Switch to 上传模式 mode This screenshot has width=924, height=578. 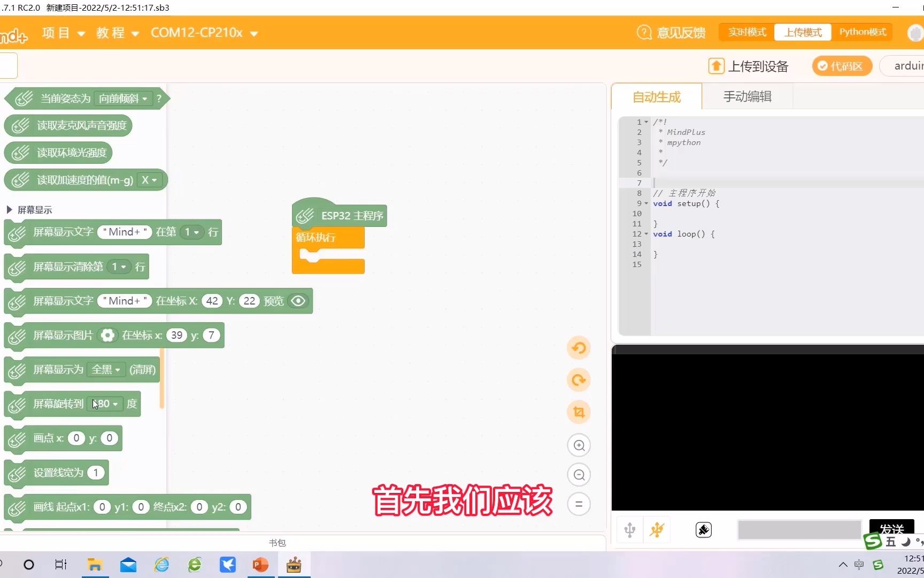coord(803,32)
